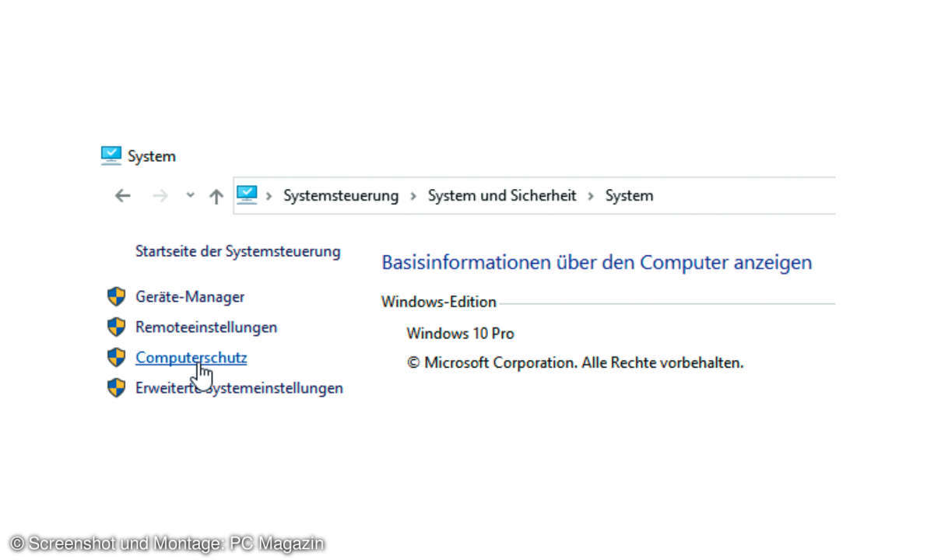Screen dimensions: 934x560
Task: Click shield icon beside Geräte-Manager
Action: point(116,296)
